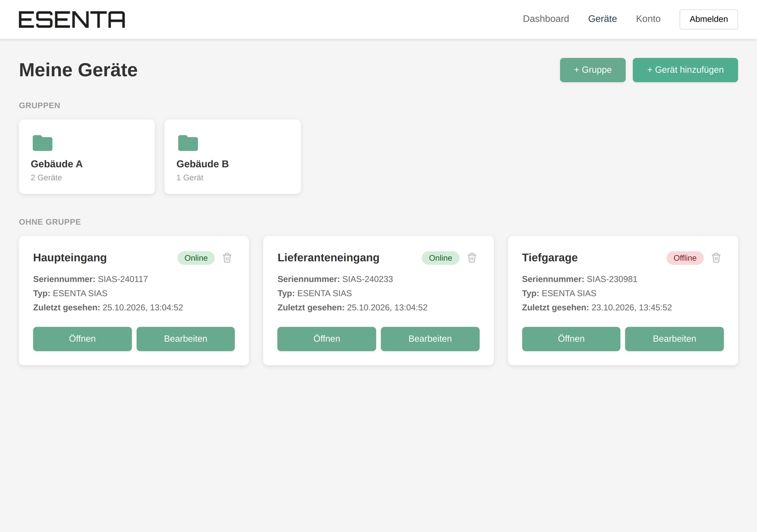Click the '1 Gerät' count text
Screen dimensions: 757x532
190,178
